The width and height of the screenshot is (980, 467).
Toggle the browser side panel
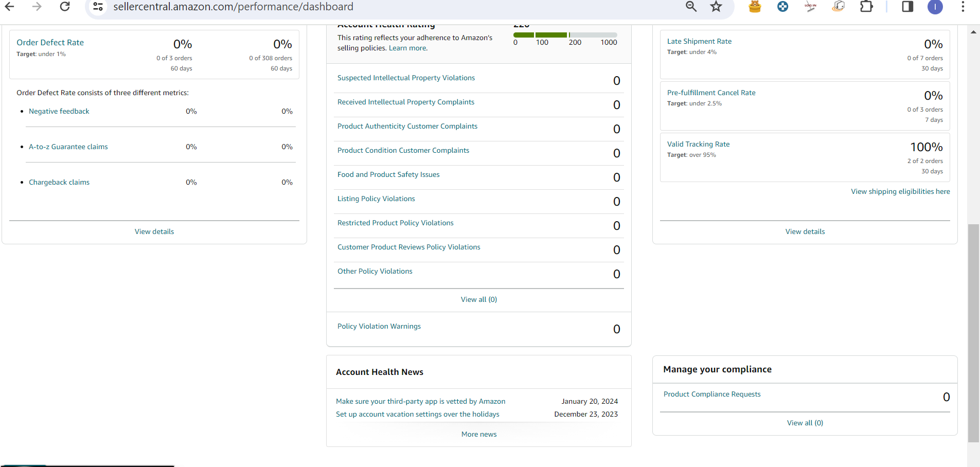point(907,7)
